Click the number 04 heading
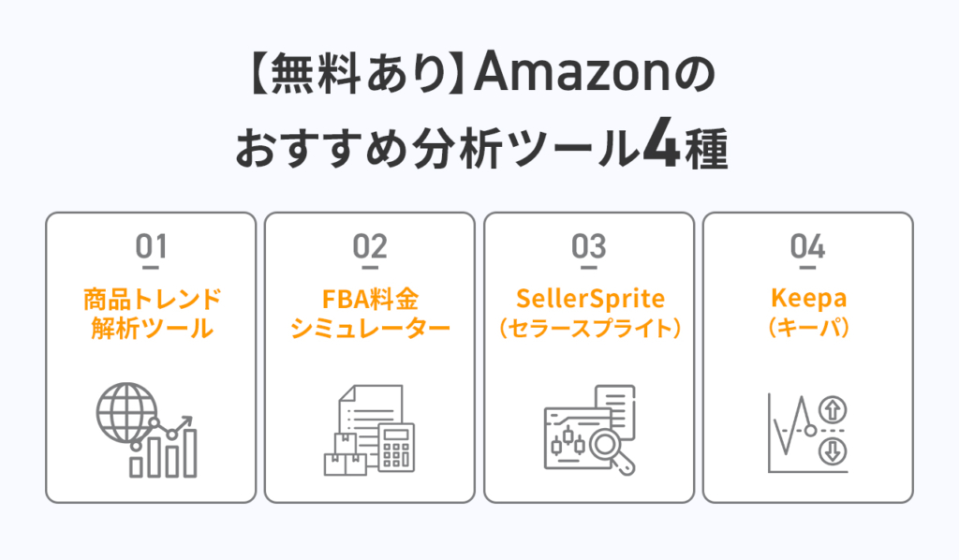The image size is (959, 560). pyautogui.click(x=808, y=247)
